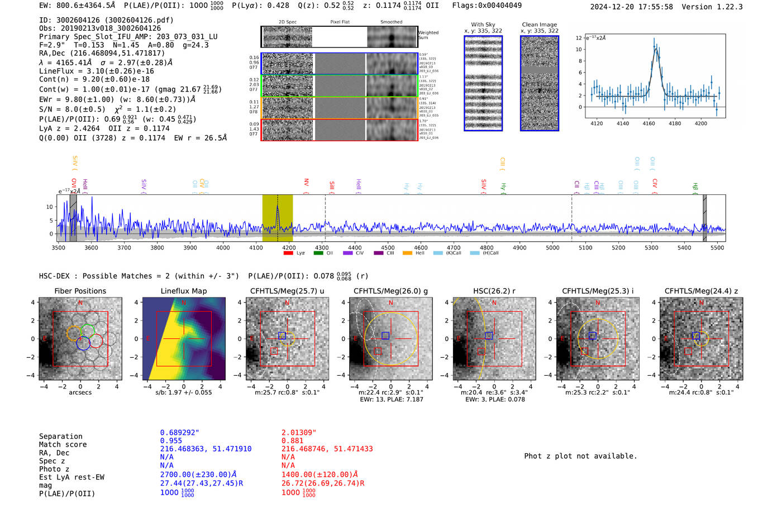Open the HSC(26.2) r image
Screen dimensions: 782x532
pos(494,339)
